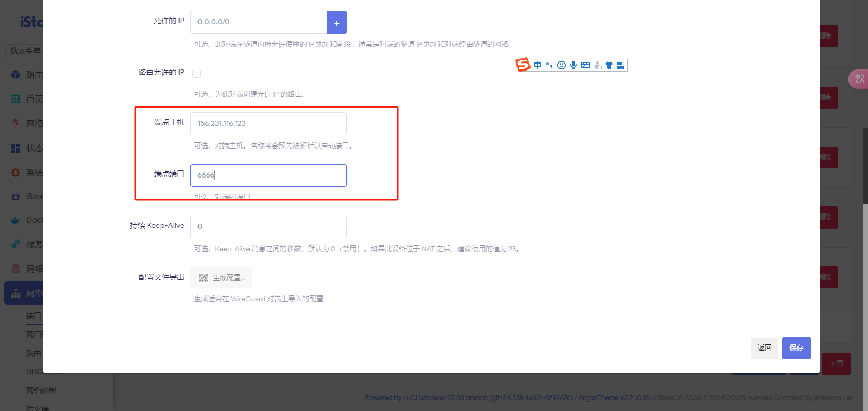This screenshot has height=411, width=868.
Task: Click the Sogou account login icon
Action: 597,65
